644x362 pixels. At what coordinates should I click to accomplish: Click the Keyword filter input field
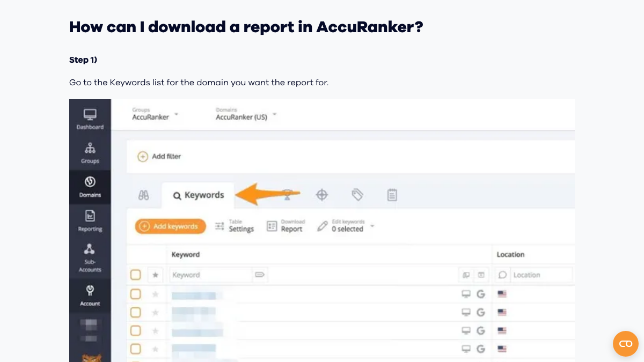tap(211, 275)
